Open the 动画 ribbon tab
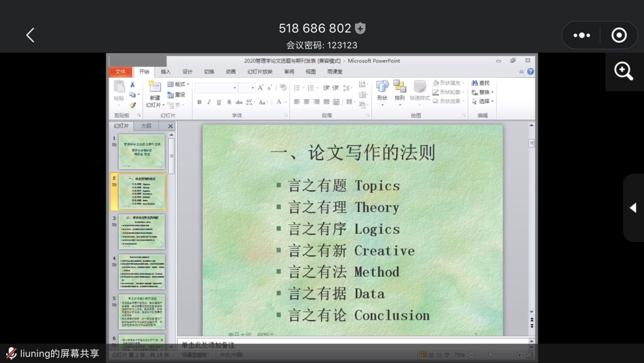This screenshot has width=644, height=363. pos(231,72)
